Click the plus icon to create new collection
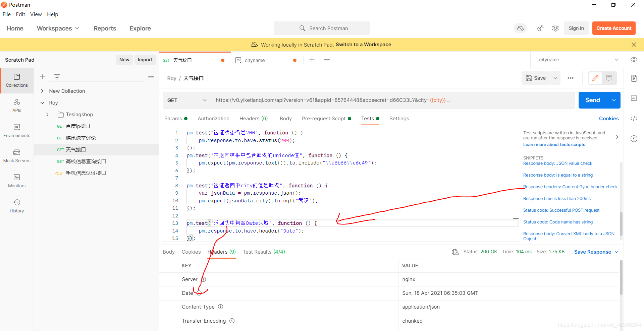This screenshot has height=331, width=644. (42, 77)
